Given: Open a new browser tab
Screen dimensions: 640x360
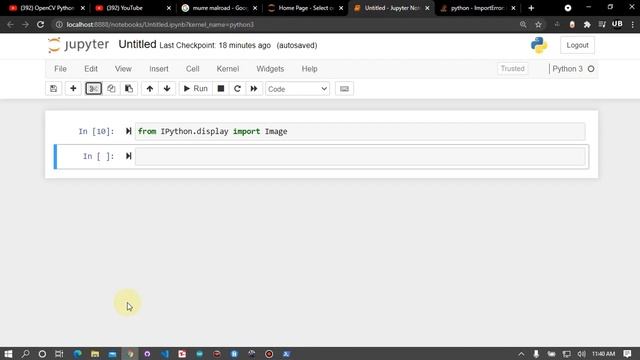Looking at the screenshot, I should coord(531,8).
